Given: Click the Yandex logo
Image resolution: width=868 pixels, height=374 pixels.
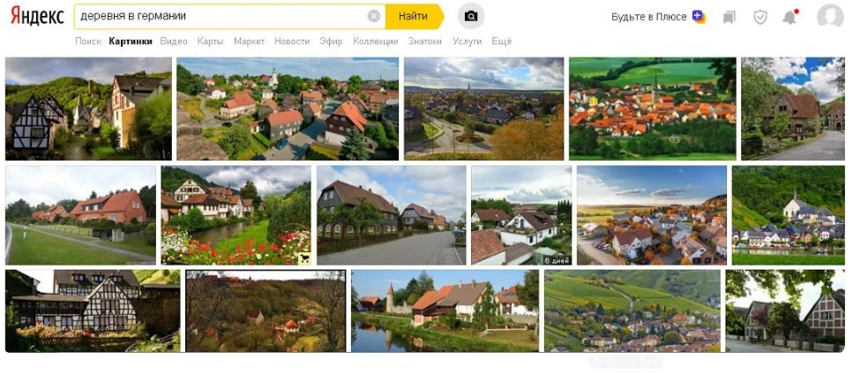Looking at the screenshot, I should (x=37, y=16).
